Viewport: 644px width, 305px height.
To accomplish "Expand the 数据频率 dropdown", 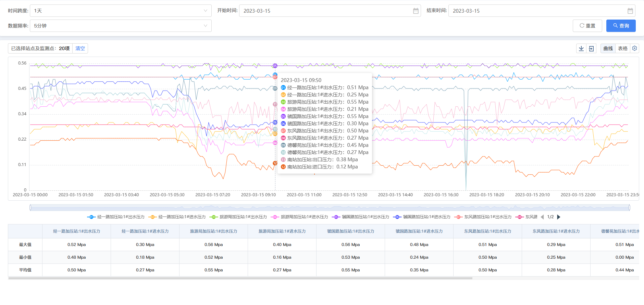I will coord(121,26).
